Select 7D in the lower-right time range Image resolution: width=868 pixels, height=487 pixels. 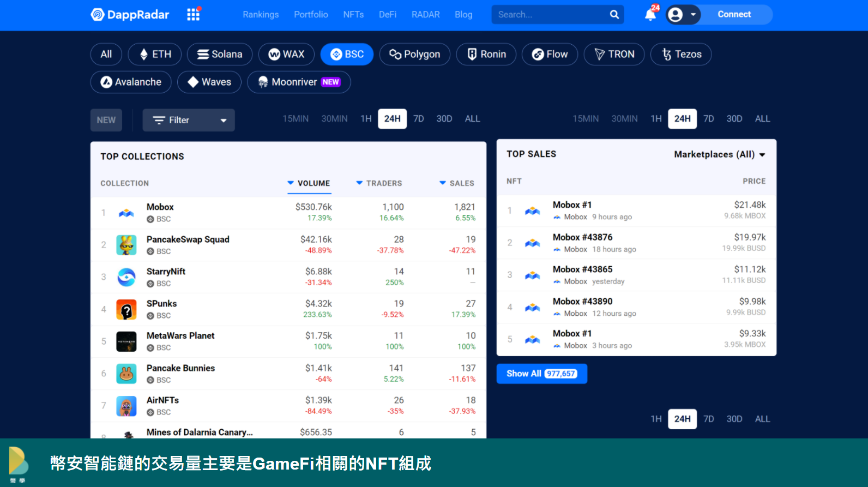(708, 419)
